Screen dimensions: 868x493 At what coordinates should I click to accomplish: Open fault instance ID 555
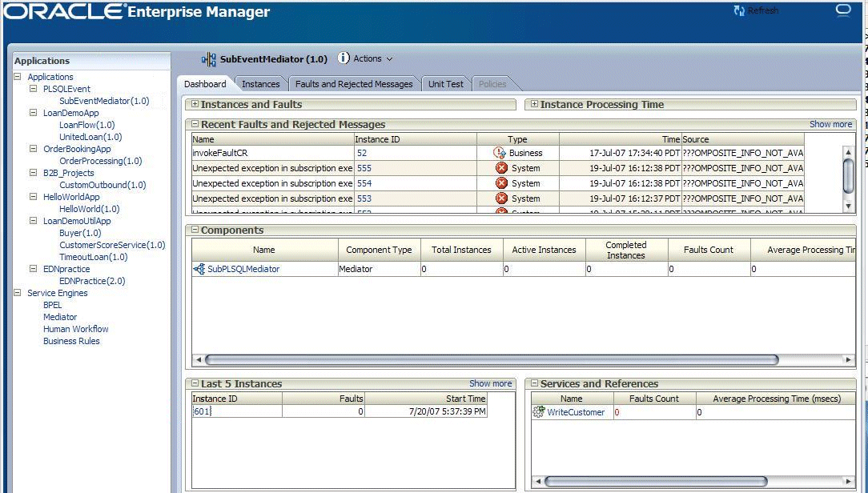point(364,168)
